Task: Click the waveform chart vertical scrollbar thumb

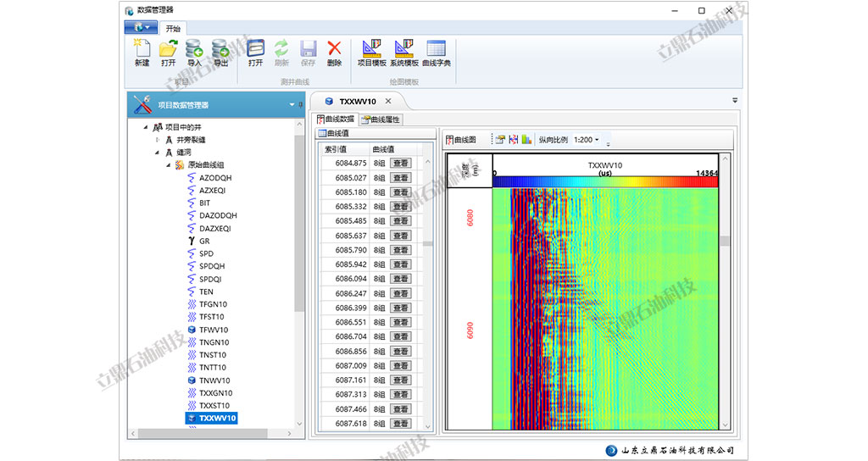Action: 726,241
